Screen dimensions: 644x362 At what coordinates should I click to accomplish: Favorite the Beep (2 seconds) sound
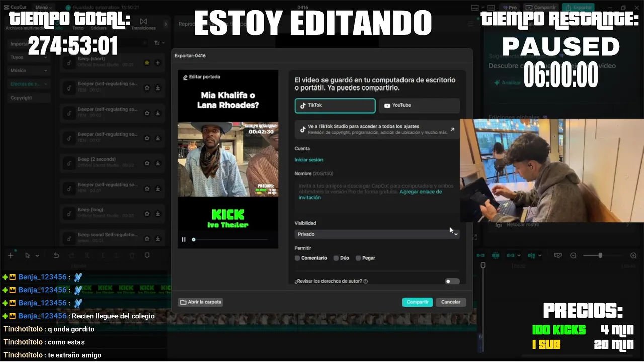[147, 163]
